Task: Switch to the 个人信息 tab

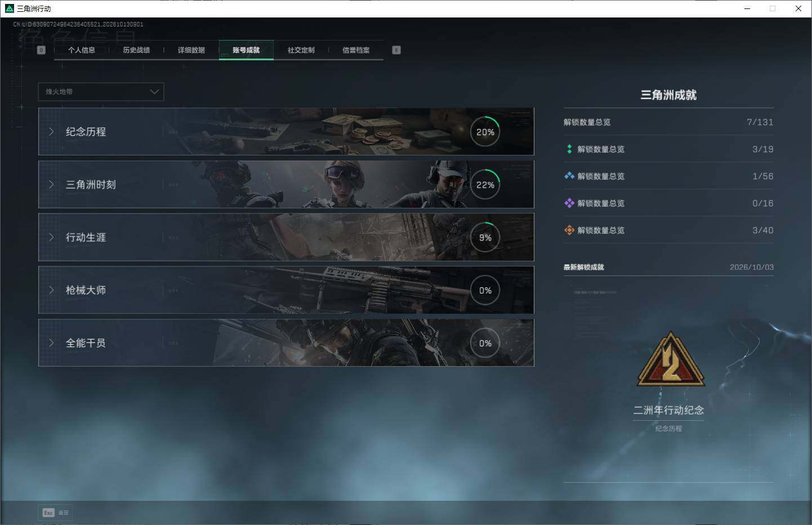Action: pyautogui.click(x=82, y=50)
